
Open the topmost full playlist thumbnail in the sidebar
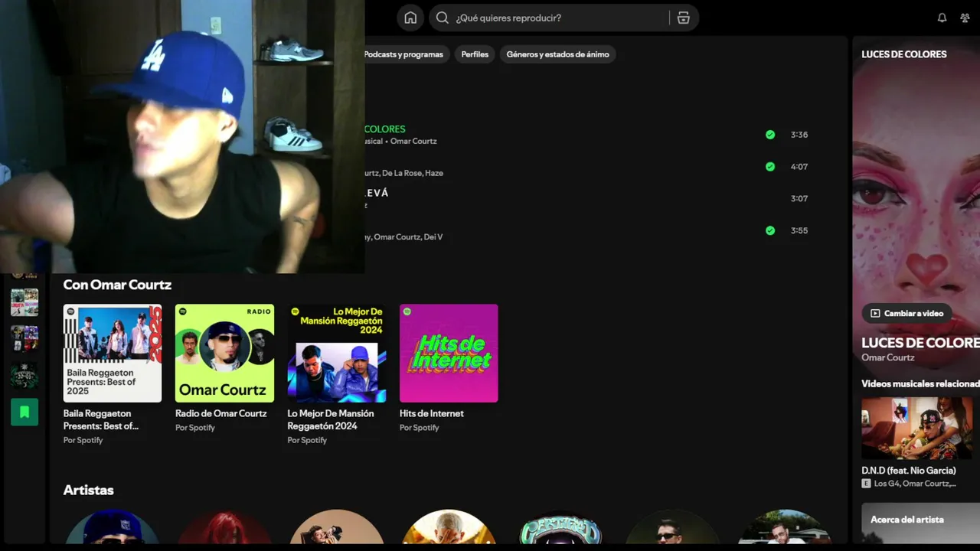point(24,302)
